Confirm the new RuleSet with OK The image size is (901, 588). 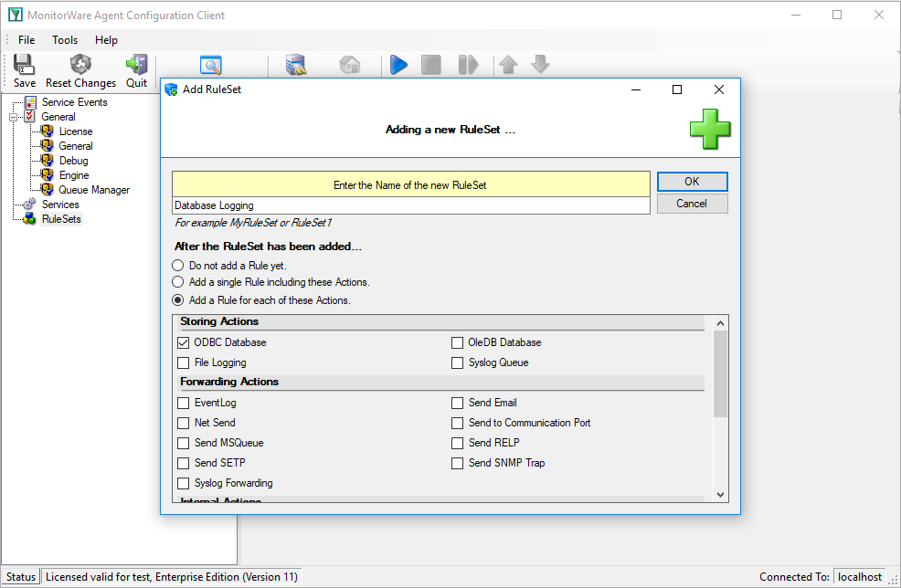[693, 182]
